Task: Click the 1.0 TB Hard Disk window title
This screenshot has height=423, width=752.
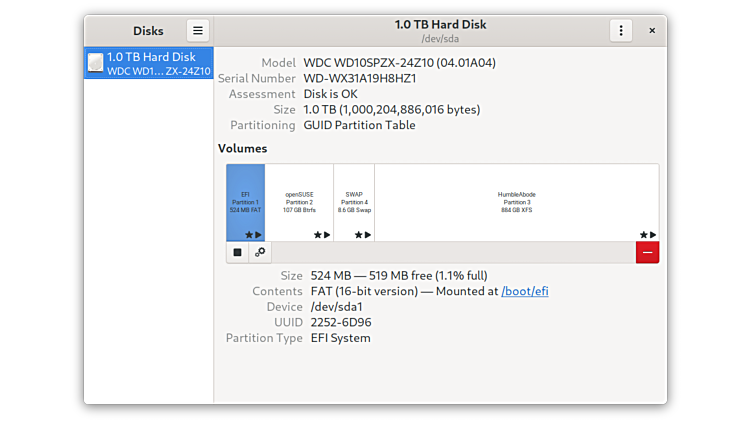Action: pos(440,24)
